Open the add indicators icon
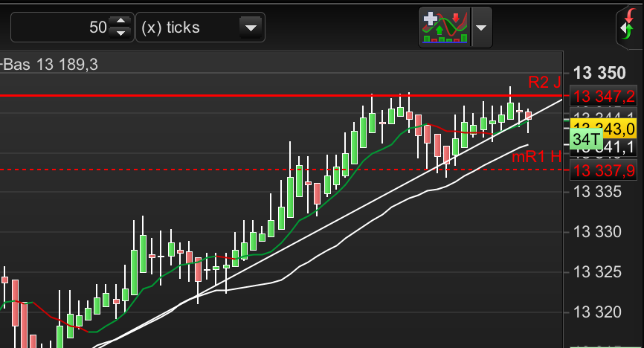This screenshot has width=644, height=348. click(445, 27)
